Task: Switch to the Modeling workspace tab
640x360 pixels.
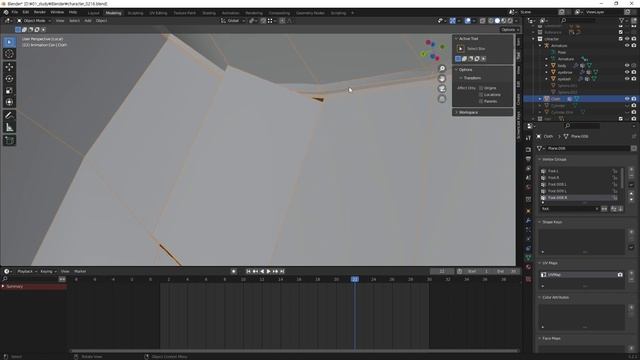Action: 113,13
